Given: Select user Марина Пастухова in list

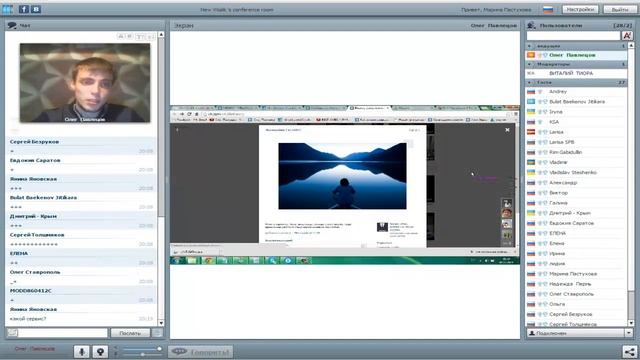Looking at the screenshot, I should pos(576,274).
